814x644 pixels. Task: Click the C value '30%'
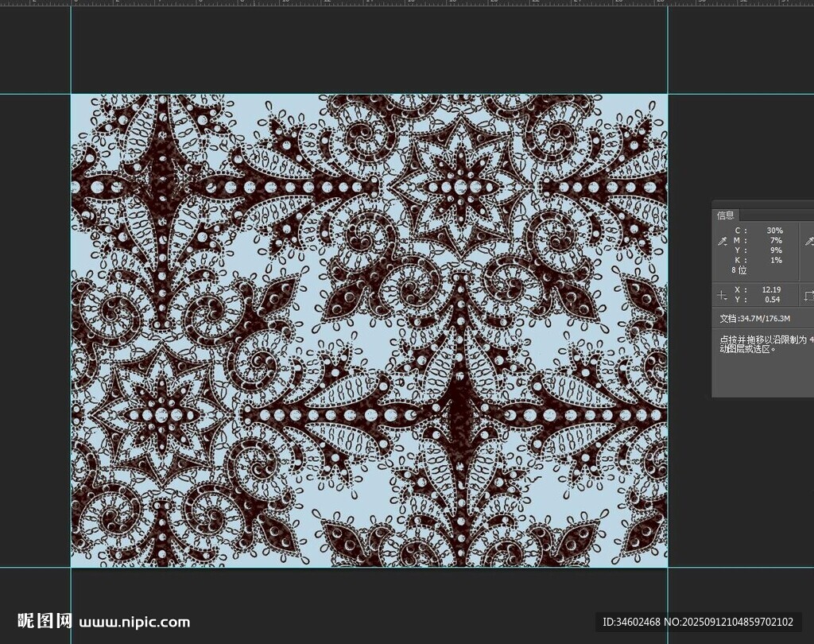[774, 231]
